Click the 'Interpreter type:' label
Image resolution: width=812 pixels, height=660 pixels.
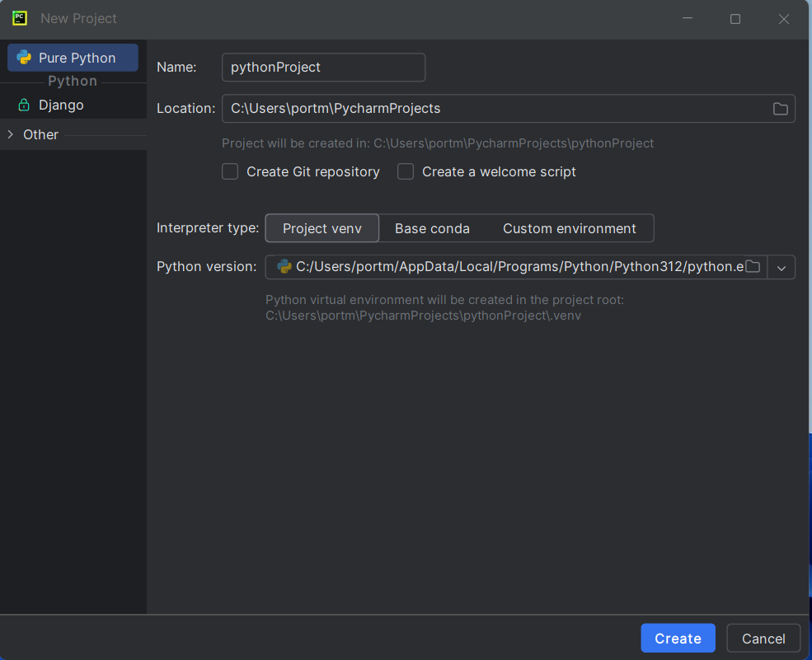pyautogui.click(x=208, y=228)
